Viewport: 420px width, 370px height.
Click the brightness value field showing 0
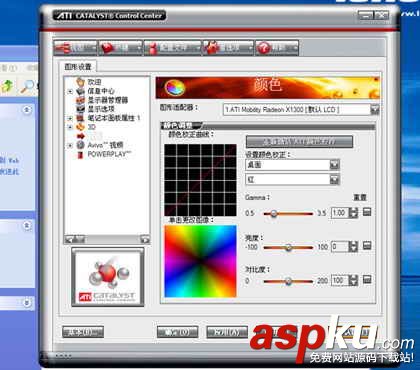(x=339, y=247)
